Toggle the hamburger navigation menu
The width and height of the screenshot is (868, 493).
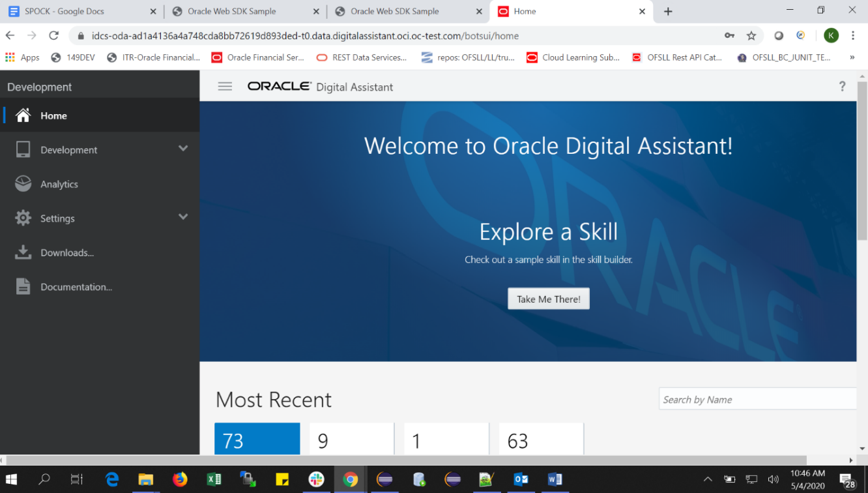pos(225,86)
